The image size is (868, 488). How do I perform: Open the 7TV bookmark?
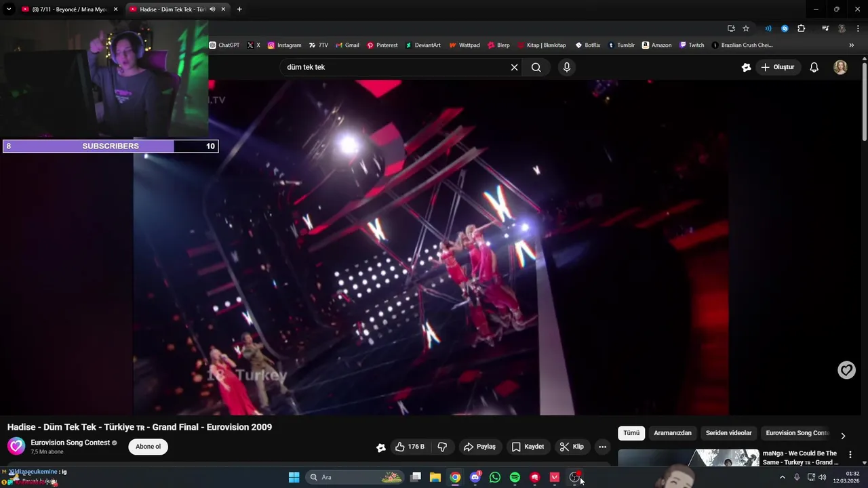click(x=319, y=45)
